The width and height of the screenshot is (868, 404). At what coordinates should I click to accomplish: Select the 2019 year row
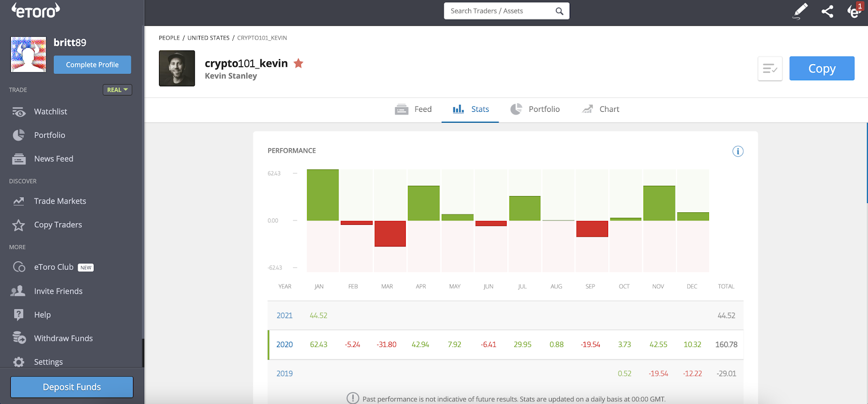[506, 374]
